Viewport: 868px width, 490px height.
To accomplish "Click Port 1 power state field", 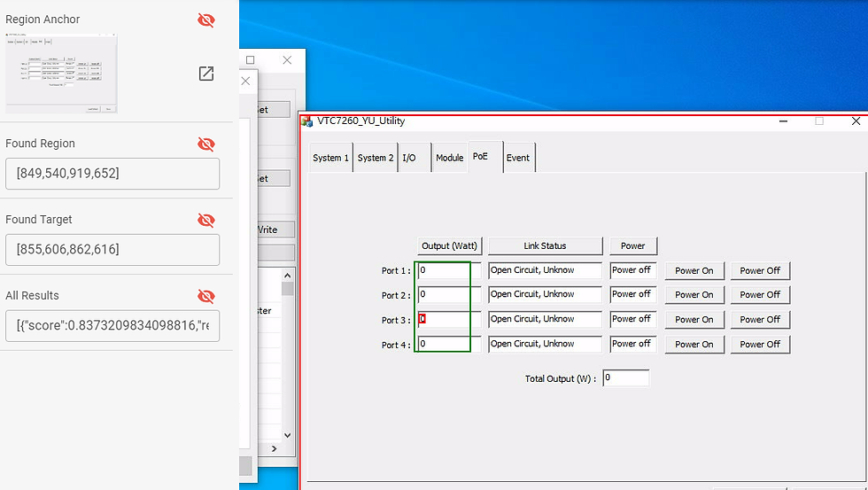I will (633, 270).
